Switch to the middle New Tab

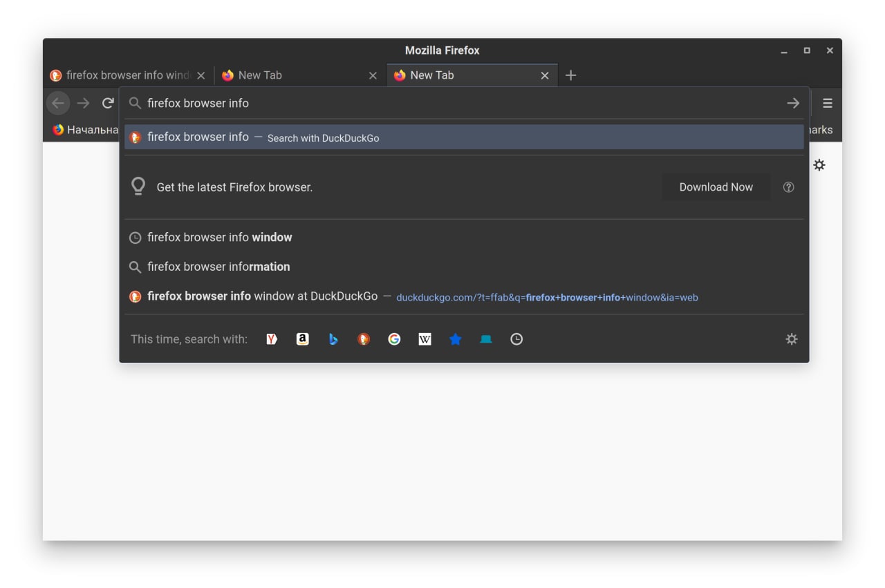[x=299, y=75]
